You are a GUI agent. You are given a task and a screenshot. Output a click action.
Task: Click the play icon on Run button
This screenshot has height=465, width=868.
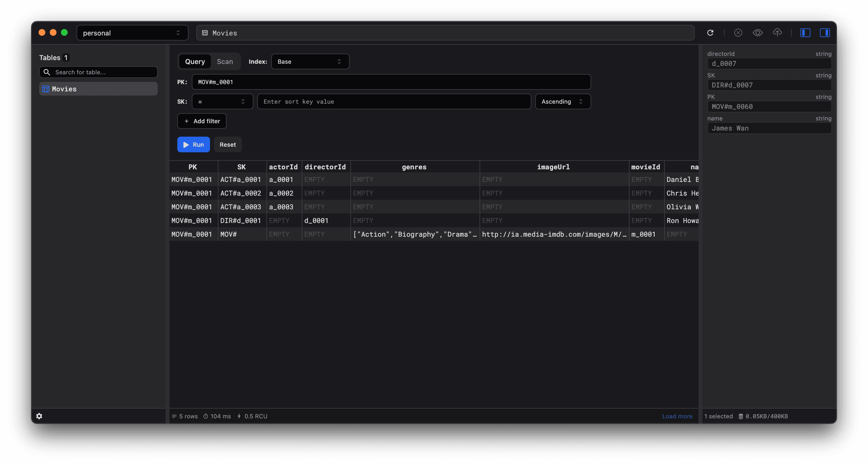coord(186,144)
